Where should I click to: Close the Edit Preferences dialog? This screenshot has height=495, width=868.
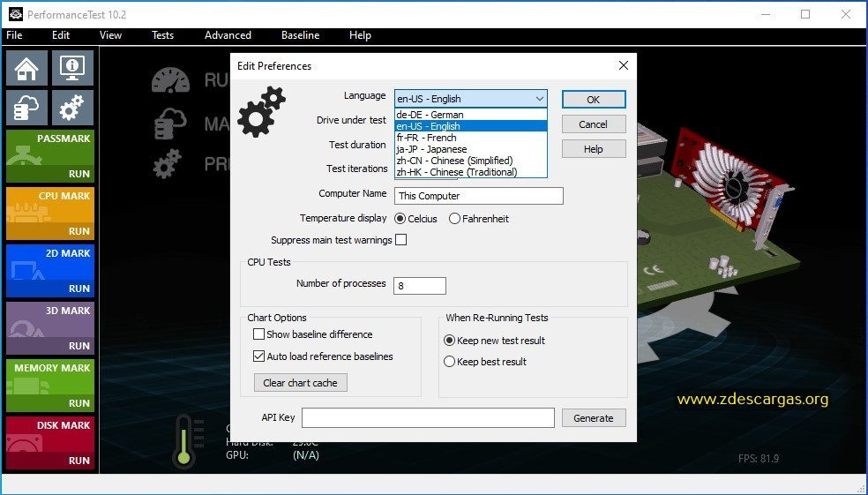[x=624, y=65]
